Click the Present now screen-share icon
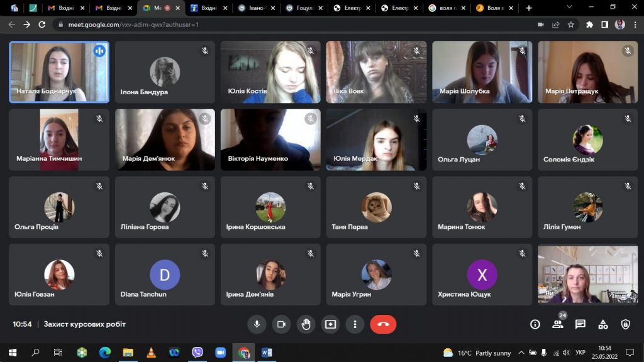The height and width of the screenshot is (362, 644). click(331, 324)
